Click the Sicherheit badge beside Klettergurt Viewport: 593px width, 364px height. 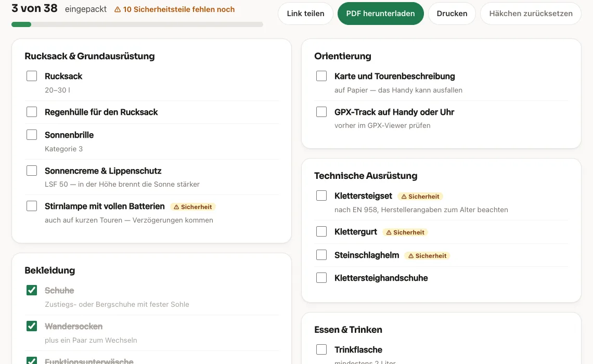coord(405,232)
